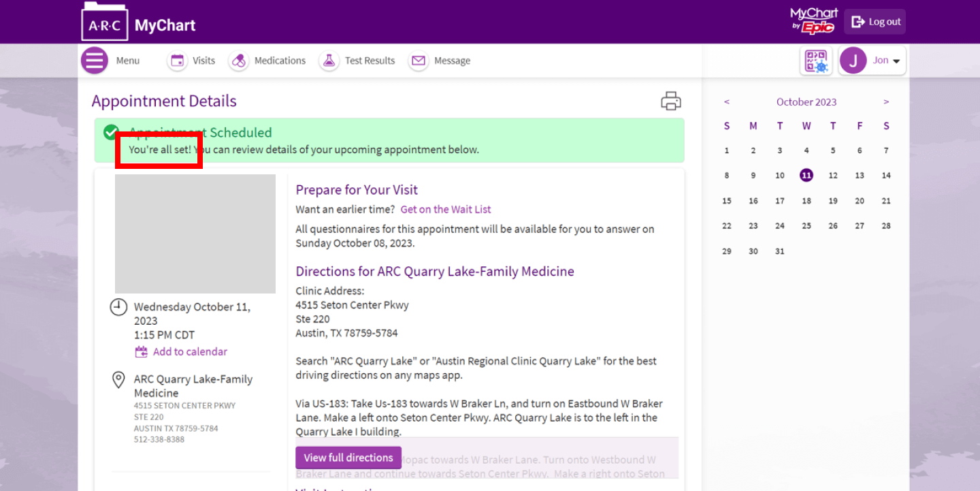This screenshot has width=980, height=491.
Task: Click the Medications pill icon
Action: (239, 61)
